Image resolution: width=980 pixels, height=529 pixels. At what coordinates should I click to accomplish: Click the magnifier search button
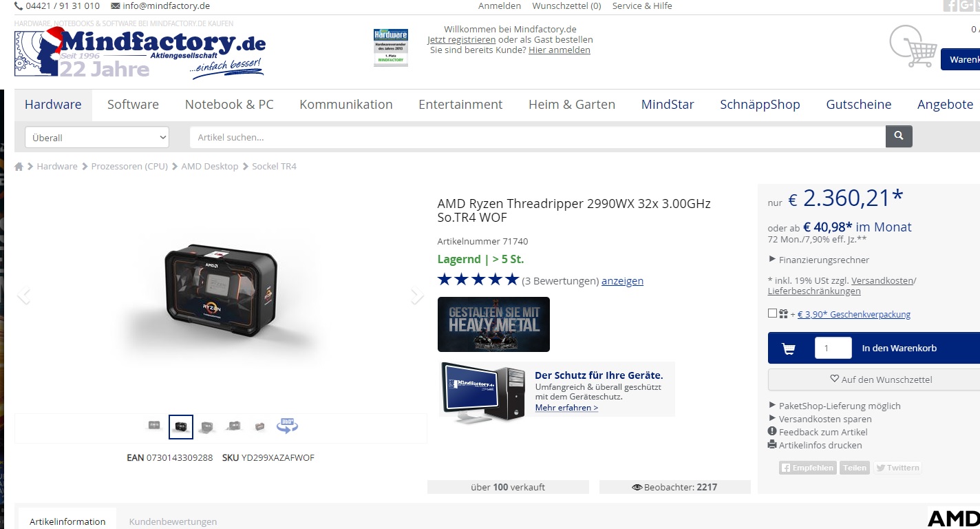[899, 136]
